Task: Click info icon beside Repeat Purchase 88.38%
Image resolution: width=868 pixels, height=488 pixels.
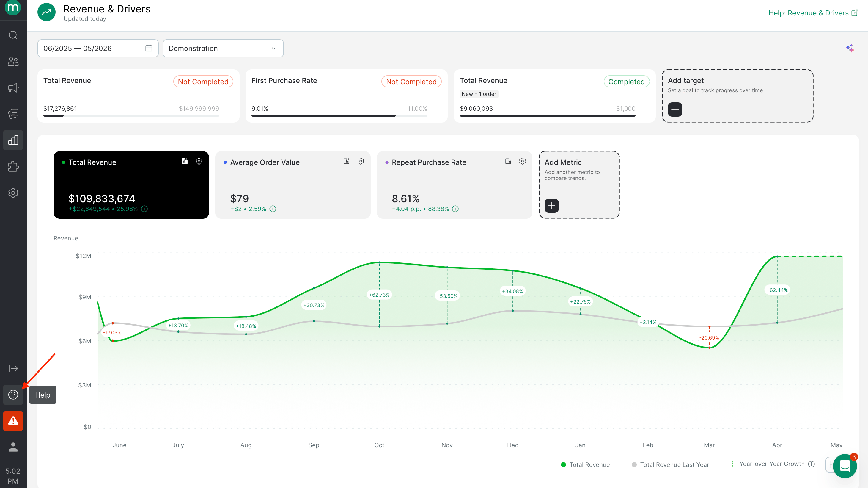Action: (455, 209)
